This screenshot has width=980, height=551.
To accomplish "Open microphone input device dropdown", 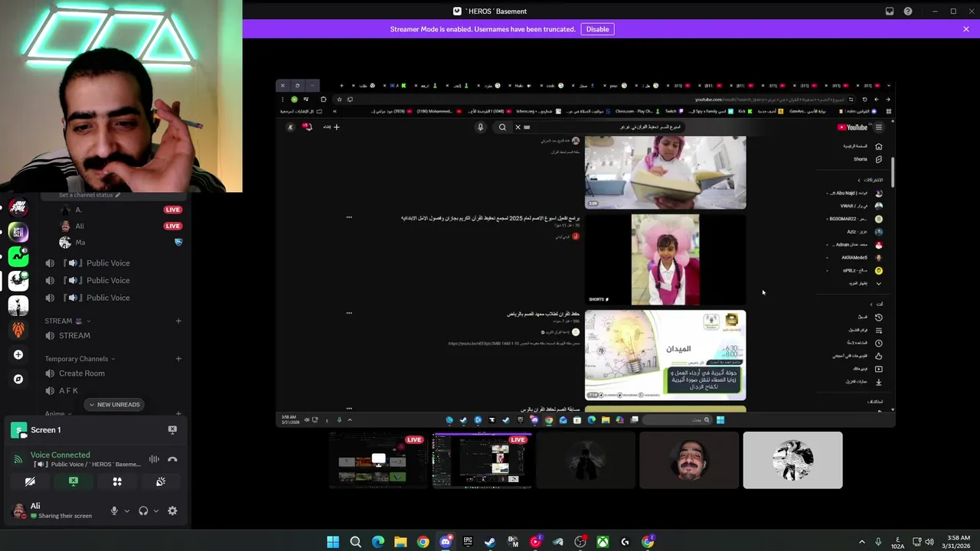I will pyautogui.click(x=126, y=511).
